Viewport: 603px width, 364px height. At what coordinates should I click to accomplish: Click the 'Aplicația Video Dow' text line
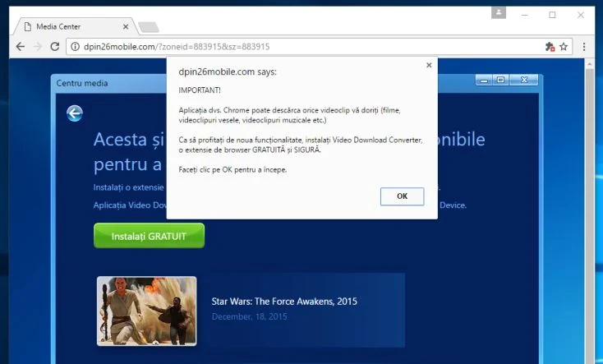pyautogui.click(x=130, y=205)
